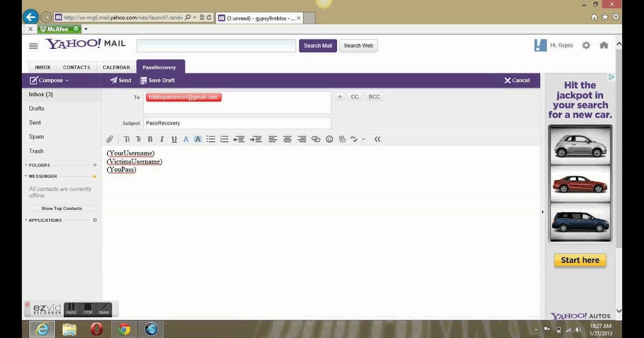Open the Compose dropdown arrow
Image resolution: width=644 pixels, height=338 pixels.
(67, 81)
